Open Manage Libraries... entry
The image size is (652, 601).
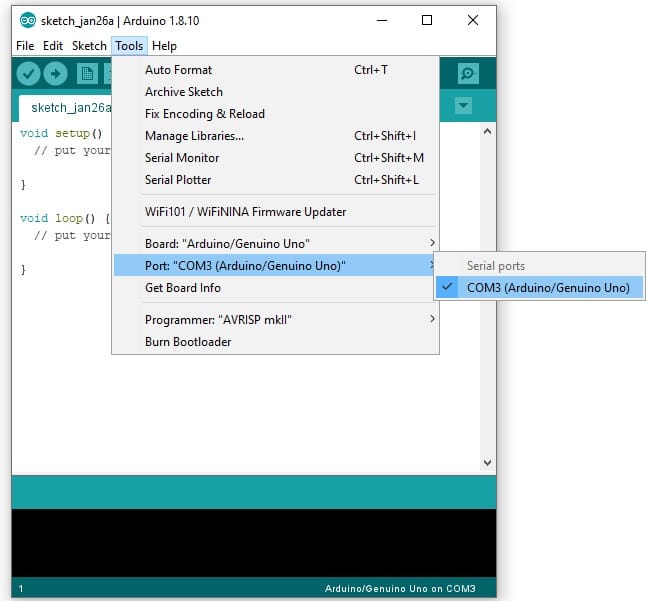point(276,136)
